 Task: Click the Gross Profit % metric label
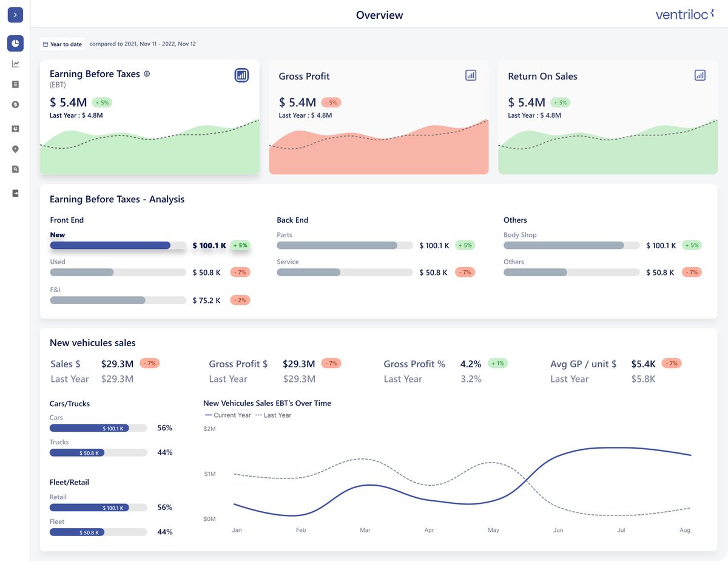(414, 364)
